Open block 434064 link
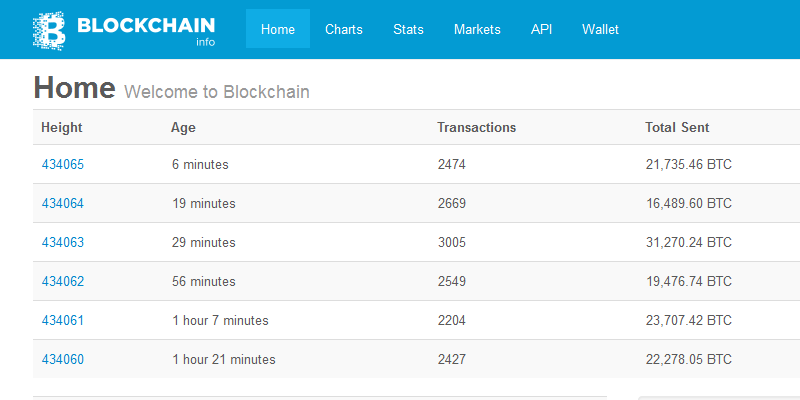Viewport: 800px width, 400px height. tap(63, 204)
